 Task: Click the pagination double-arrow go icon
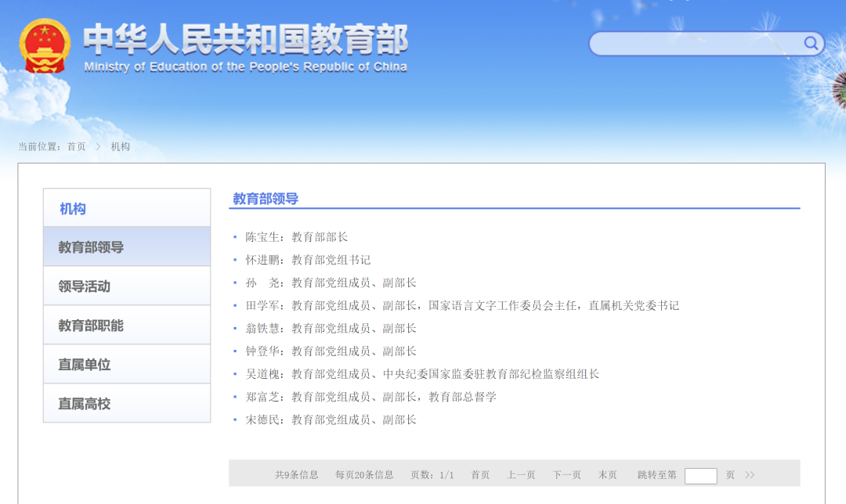click(750, 475)
